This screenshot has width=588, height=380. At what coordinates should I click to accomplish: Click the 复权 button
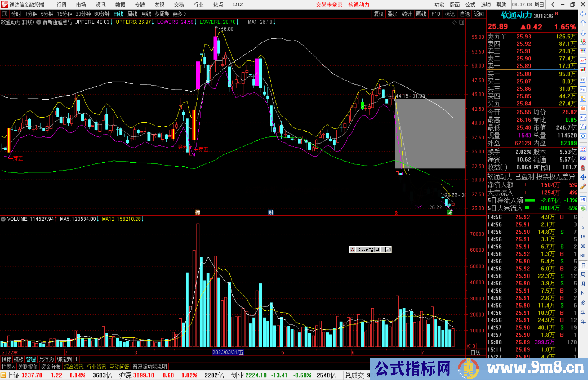[x=378, y=14]
